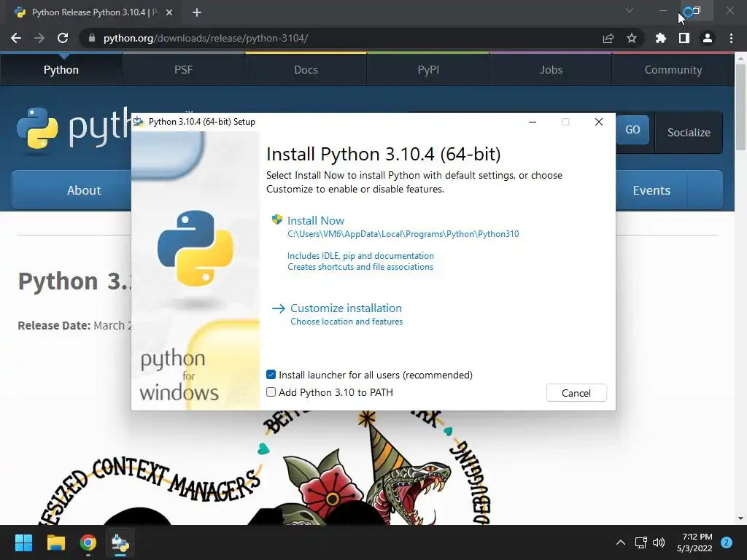Image resolution: width=747 pixels, height=560 pixels.
Task: Click 'Release Date:' label on page
Action: (x=54, y=325)
